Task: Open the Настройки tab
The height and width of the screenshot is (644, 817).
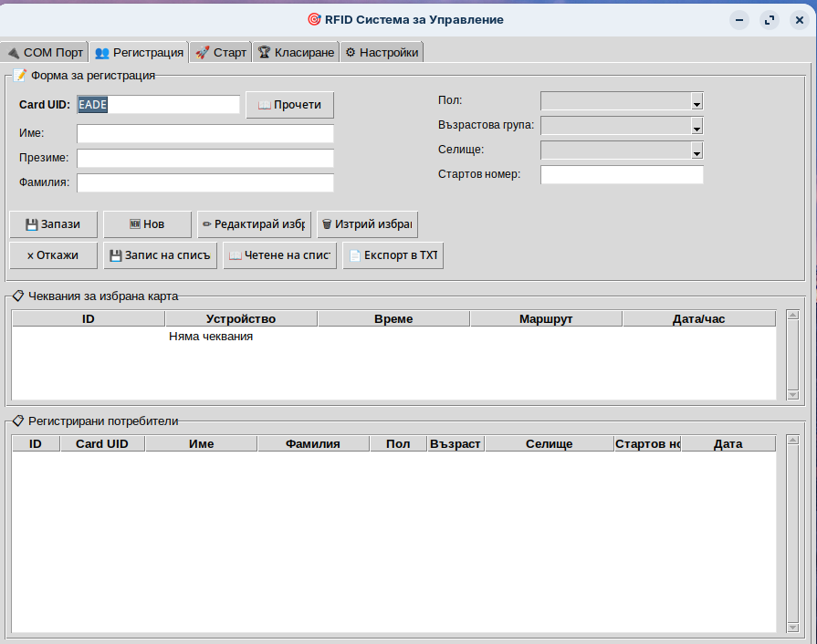Action: click(x=382, y=53)
